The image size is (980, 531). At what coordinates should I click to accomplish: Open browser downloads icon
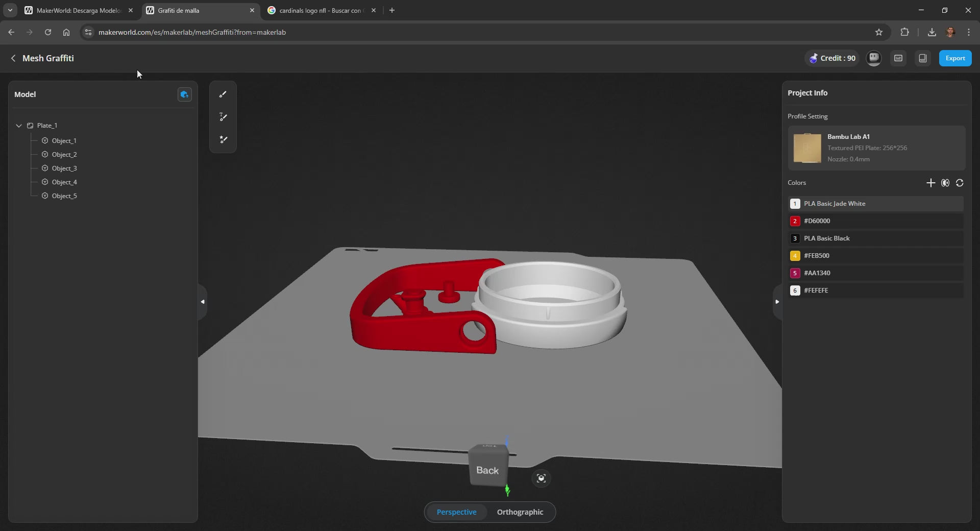932,32
